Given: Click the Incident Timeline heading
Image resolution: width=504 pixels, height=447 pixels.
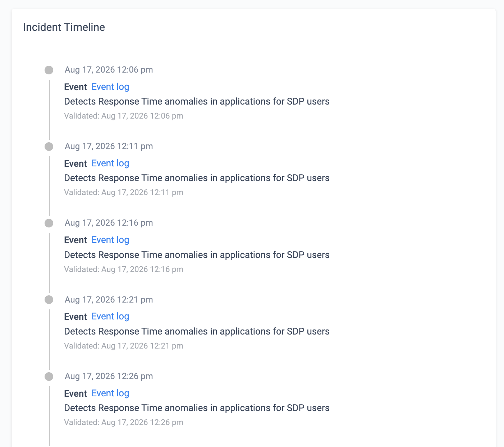Looking at the screenshot, I should tap(64, 27).
